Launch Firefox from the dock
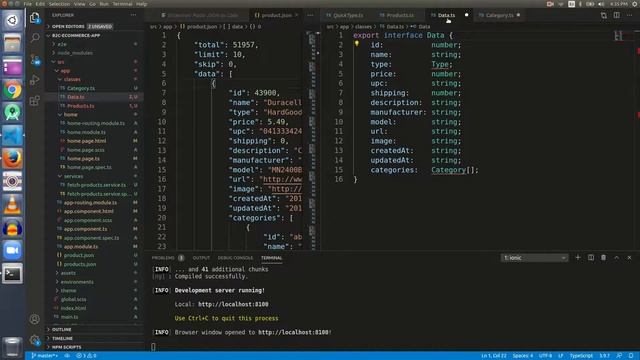 tap(12, 158)
